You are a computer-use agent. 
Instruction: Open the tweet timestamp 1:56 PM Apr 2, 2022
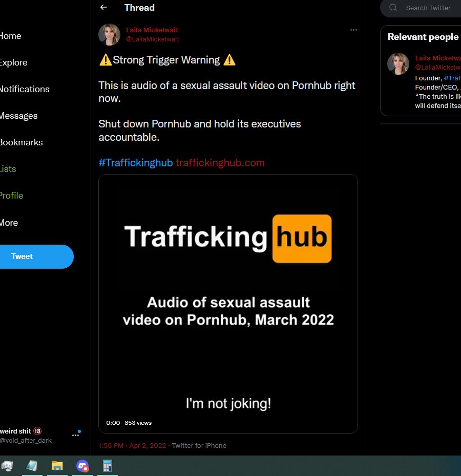132,446
